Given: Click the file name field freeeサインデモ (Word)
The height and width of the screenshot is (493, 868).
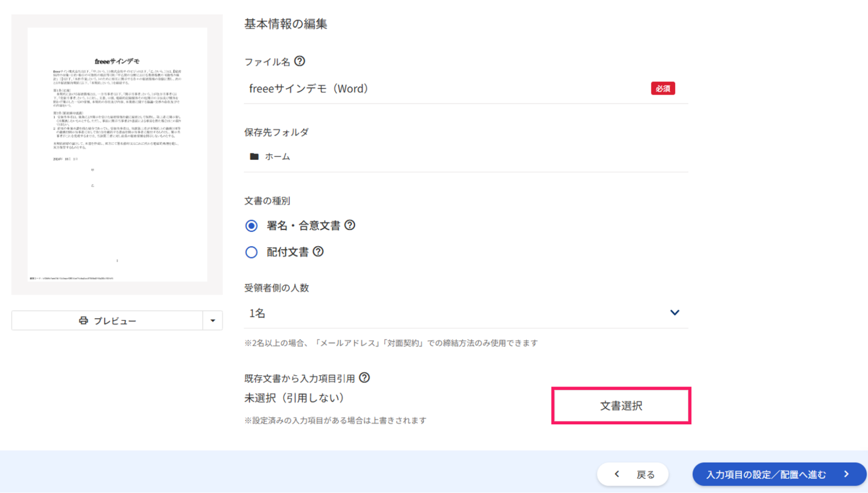Looking at the screenshot, I should (x=466, y=89).
